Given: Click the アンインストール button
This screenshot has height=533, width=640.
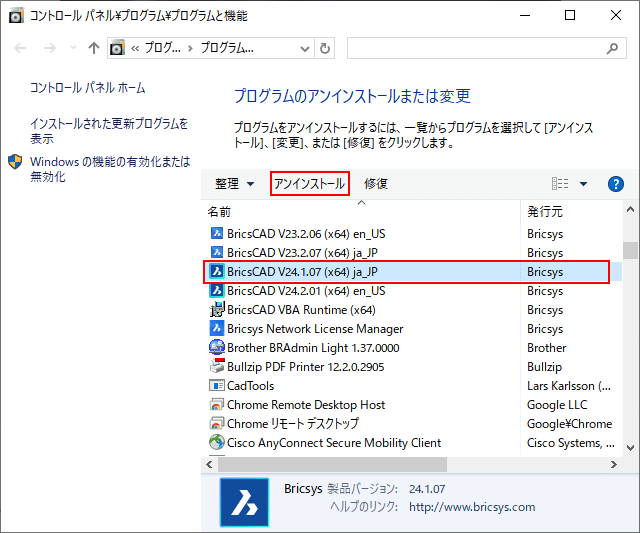Looking at the screenshot, I should [309, 184].
